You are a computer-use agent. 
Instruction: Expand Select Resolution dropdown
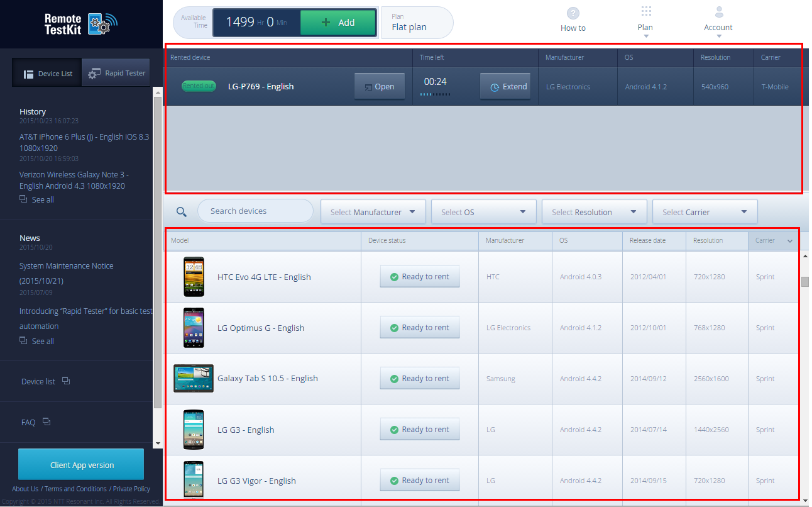(x=595, y=212)
